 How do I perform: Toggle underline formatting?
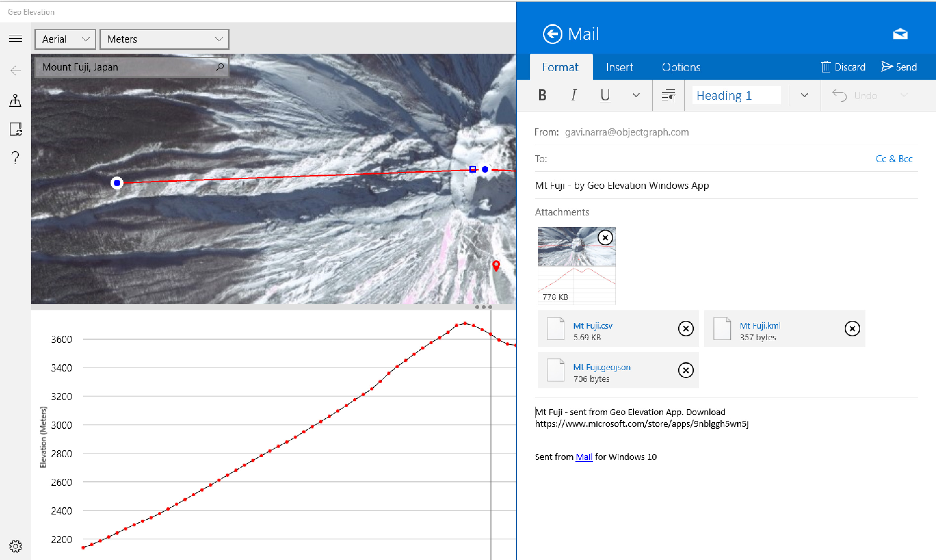point(605,96)
